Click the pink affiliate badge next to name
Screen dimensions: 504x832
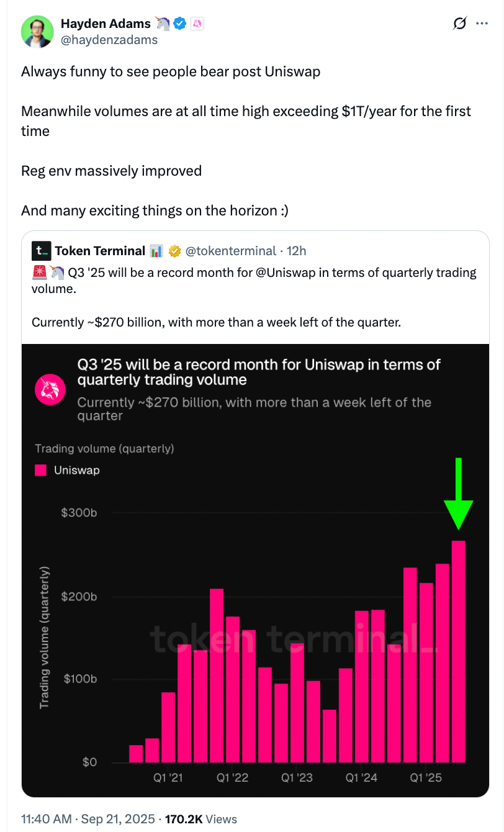198,24
